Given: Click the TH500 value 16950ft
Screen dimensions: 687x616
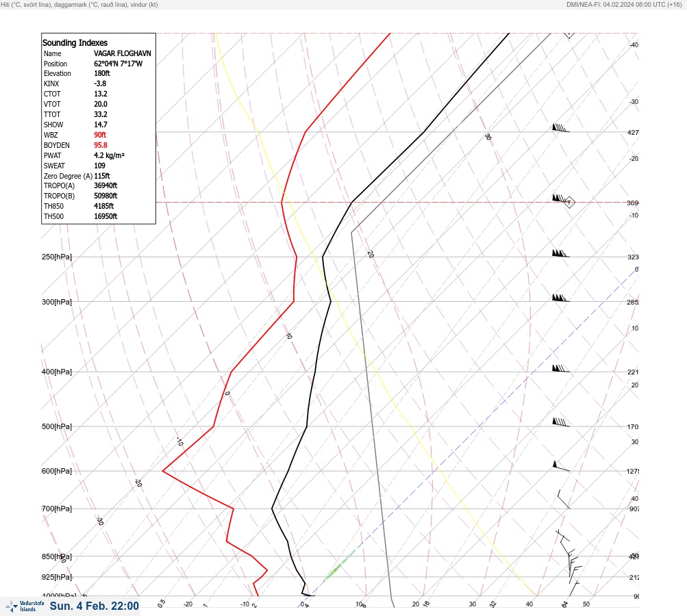Looking at the screenshot, I should (x=105, y=216).
